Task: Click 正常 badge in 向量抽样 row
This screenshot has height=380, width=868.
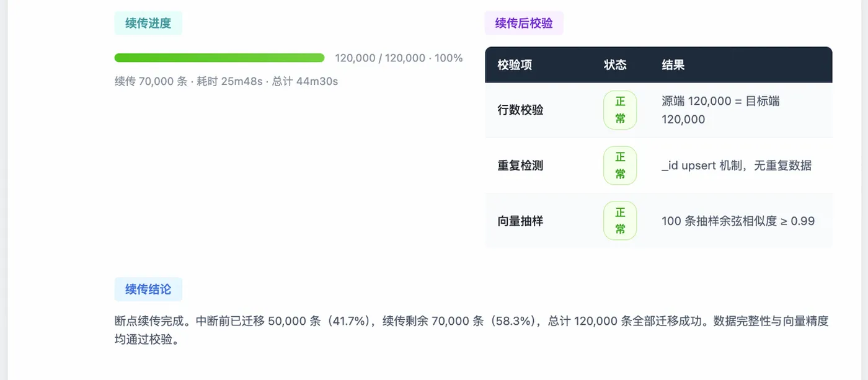Action: point(620,221)
